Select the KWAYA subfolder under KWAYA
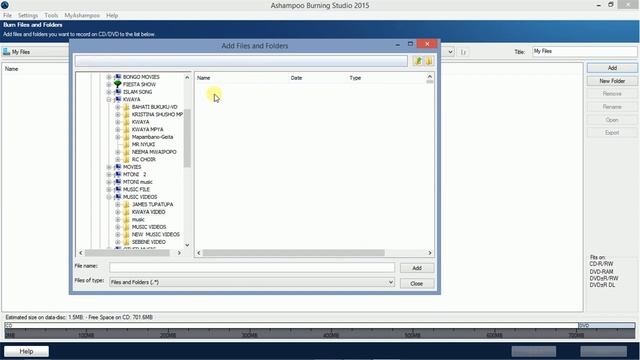This screenshot has width=640, height=360. [x=140, y=122]
